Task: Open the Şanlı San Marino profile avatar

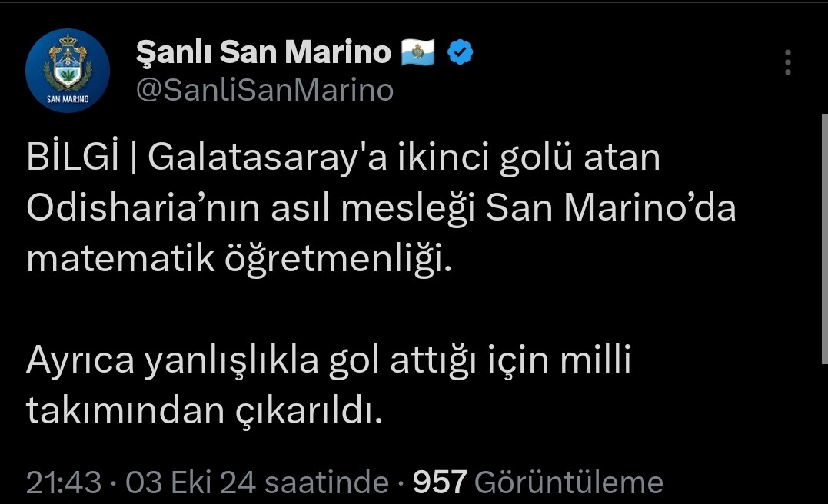Action: click(68, 70)
